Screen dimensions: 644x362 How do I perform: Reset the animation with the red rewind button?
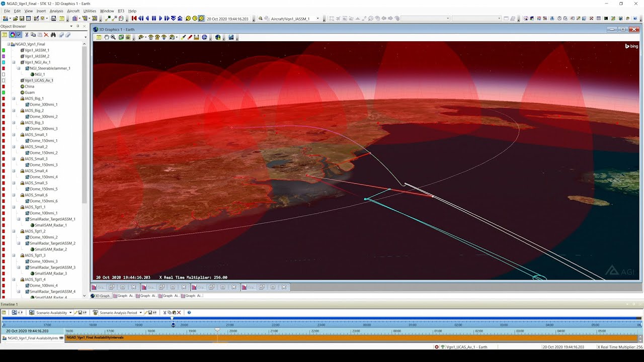click(134, 19)
